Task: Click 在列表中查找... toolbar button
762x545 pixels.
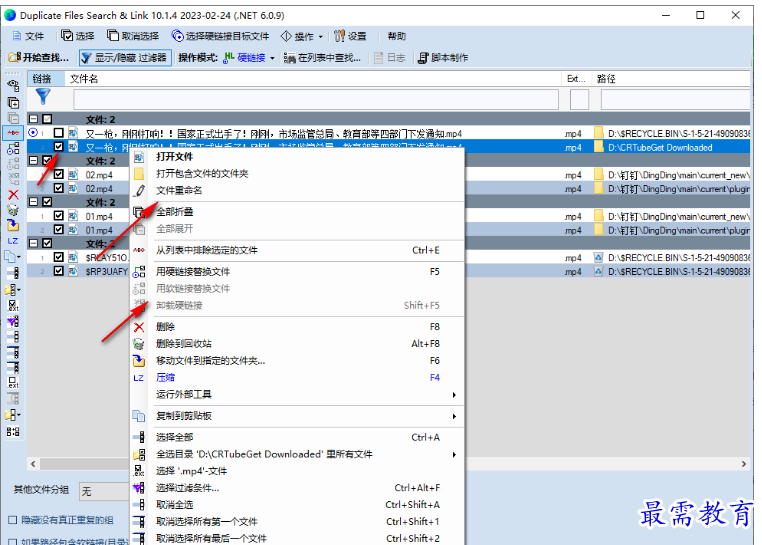Action: click(x=322, y=58)
